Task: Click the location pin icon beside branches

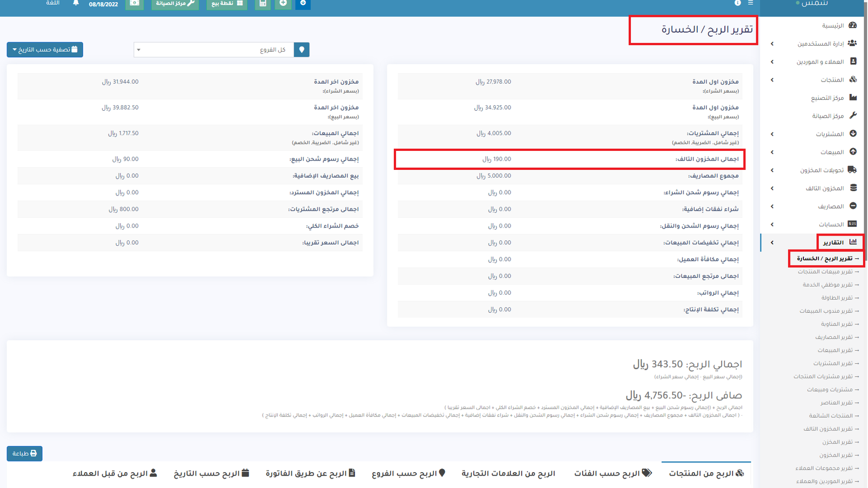Action: 302,50
